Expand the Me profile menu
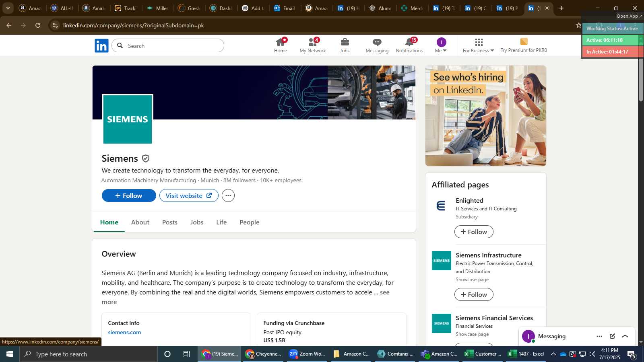Viewport: 644px width, 362px height. coord(441,45)
